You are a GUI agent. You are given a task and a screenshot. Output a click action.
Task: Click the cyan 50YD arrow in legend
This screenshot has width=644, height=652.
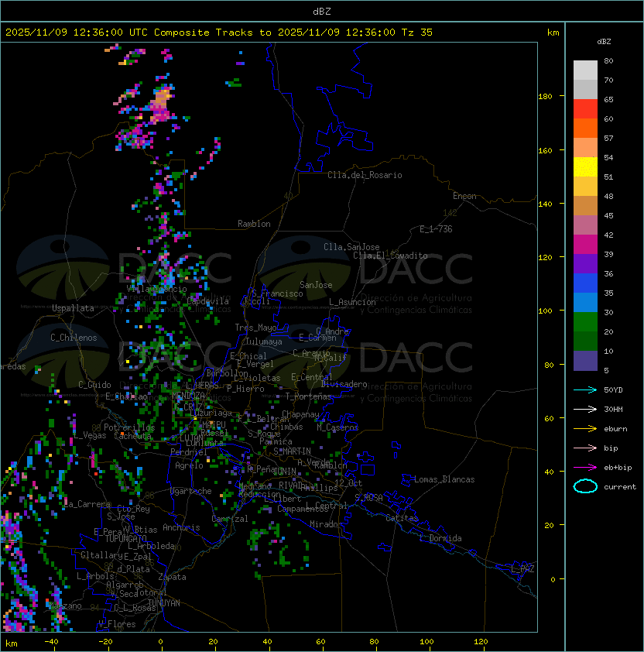(585, 389)
